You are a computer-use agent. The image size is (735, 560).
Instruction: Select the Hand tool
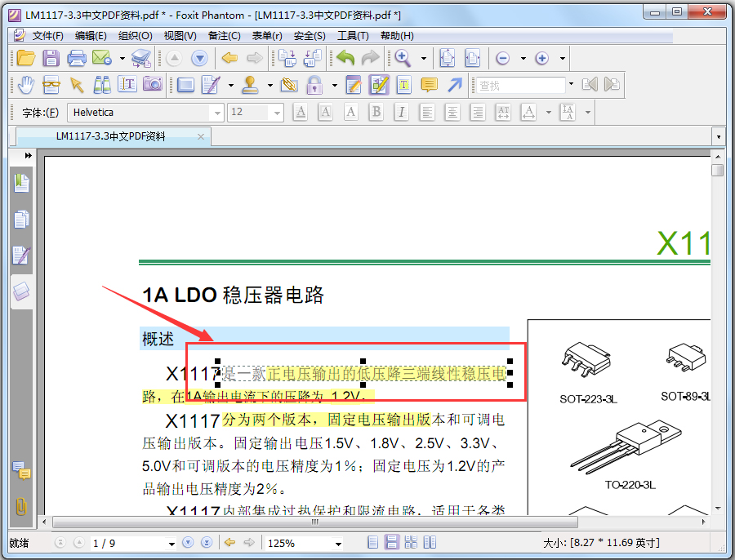pos(26,85)
